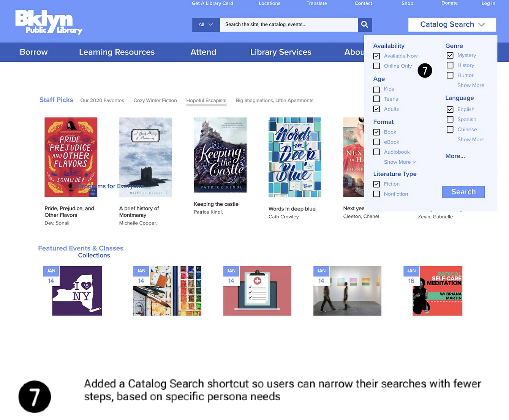Click into the site search text field
Viewport: 509px width, 420px height.
(289, 25)
